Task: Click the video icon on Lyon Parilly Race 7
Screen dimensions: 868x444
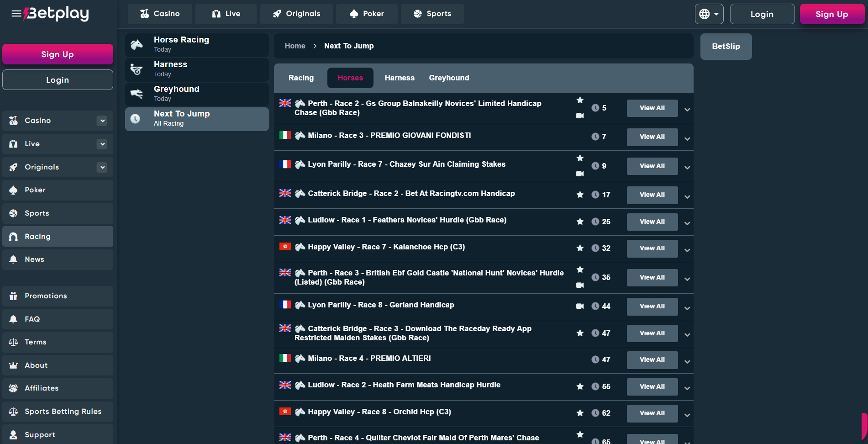Action: [580, 174]
